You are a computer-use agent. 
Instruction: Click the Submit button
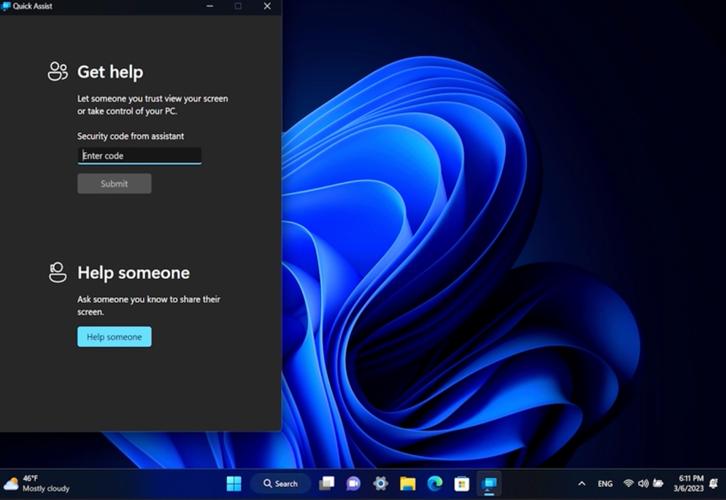114,183
